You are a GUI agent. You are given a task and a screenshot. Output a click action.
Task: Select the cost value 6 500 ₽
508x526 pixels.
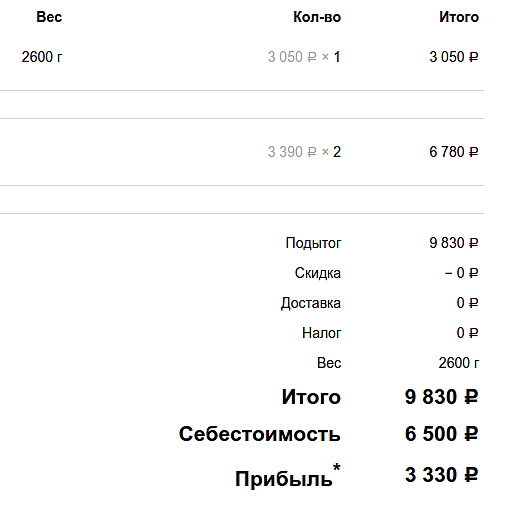(441, 434)
